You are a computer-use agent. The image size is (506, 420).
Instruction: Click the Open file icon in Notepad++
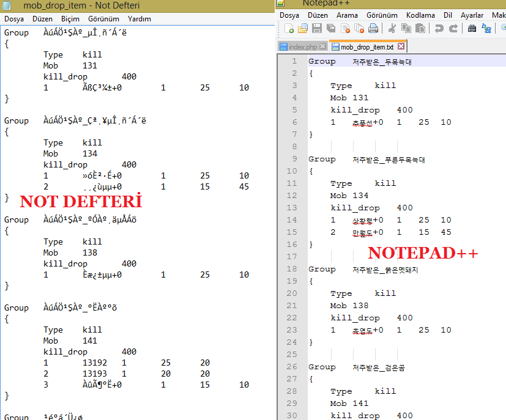click(x=303, y=28)
